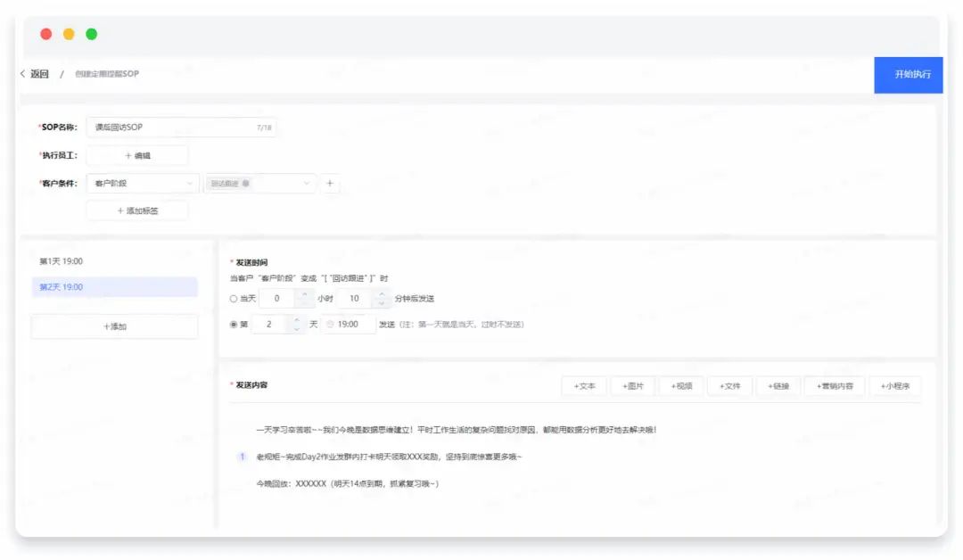Click +编辑 to choose executing staff
The height and width of the screenshot is (560, 963).
137,155
